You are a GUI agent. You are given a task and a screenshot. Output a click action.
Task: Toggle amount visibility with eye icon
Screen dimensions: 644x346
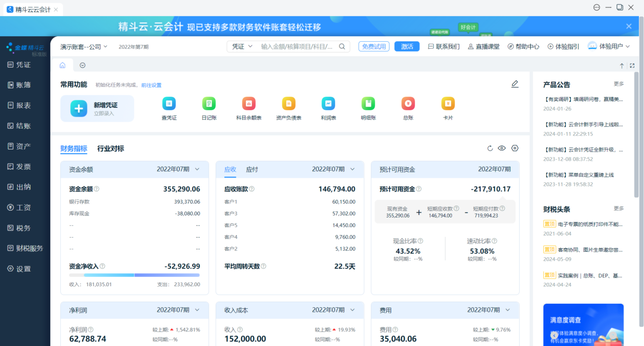502,148
